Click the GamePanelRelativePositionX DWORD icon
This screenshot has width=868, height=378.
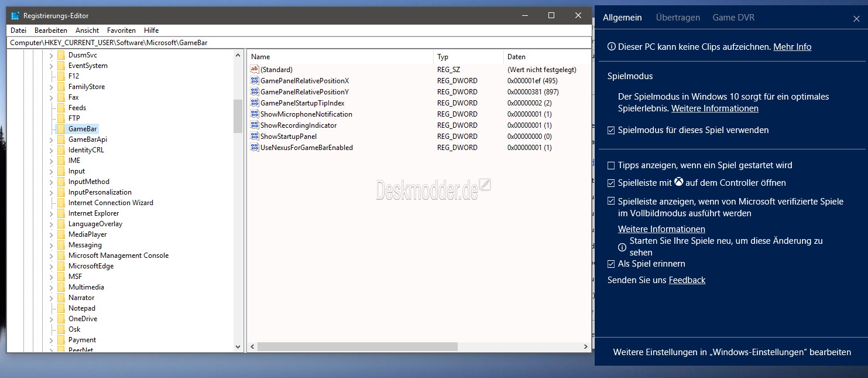point(254,81)
